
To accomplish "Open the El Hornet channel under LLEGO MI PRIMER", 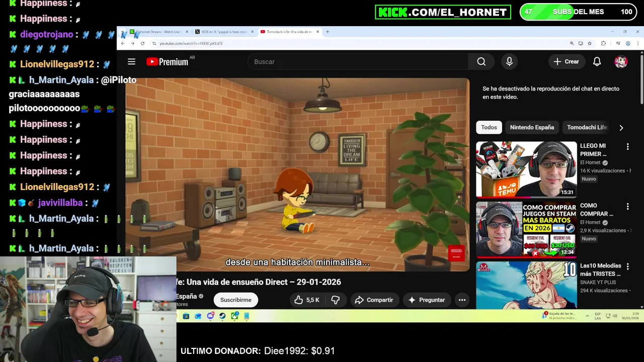I will [x=590, y=163].
